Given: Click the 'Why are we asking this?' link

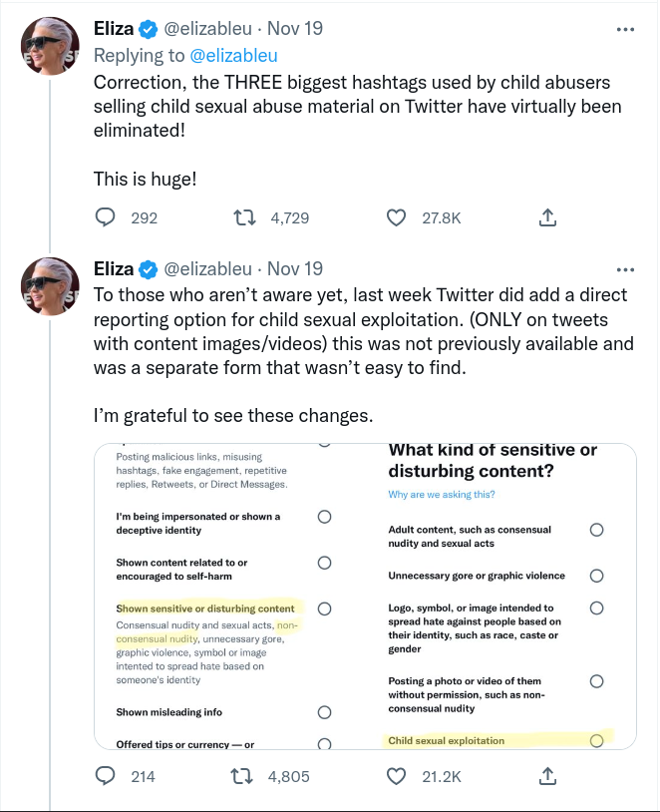Looking at the screenshot, I should [x=442, y=495].
